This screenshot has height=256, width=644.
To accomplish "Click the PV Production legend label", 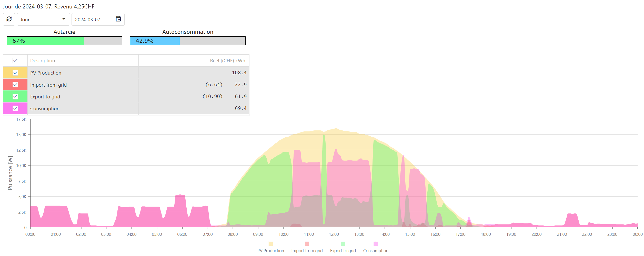I will (x=270, y=251).
